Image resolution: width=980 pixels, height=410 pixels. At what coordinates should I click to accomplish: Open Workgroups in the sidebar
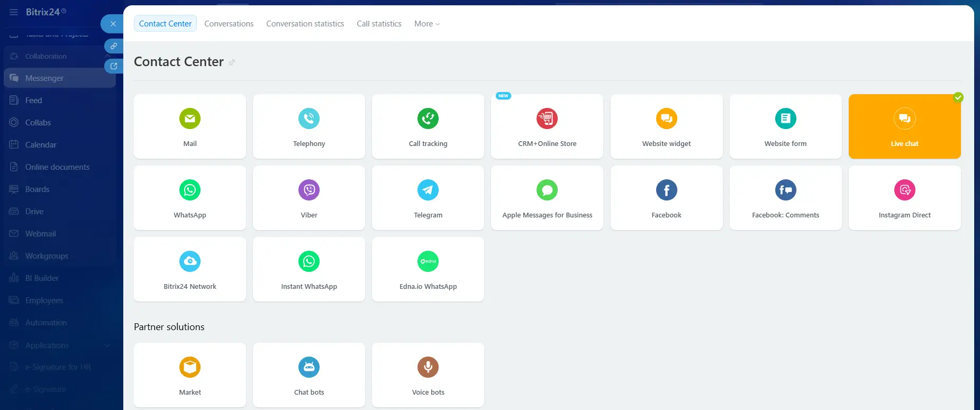[x=59, y=256]
